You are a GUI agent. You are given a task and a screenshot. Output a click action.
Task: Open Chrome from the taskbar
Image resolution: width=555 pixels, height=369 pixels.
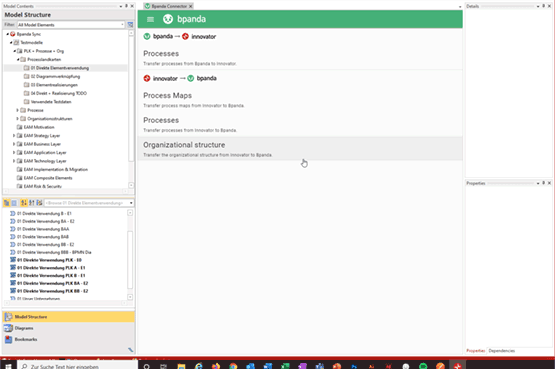pyautogui.click(x=233, y=366)
